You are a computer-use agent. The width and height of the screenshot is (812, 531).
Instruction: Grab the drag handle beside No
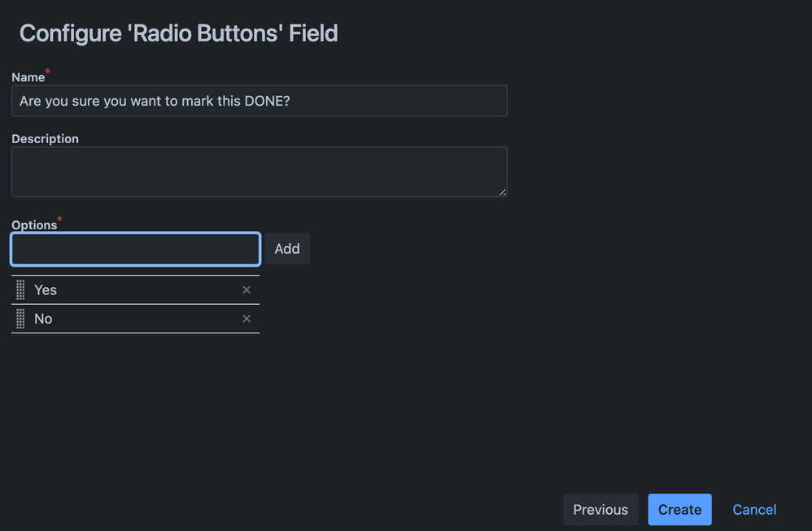click(x=20, y=319)
